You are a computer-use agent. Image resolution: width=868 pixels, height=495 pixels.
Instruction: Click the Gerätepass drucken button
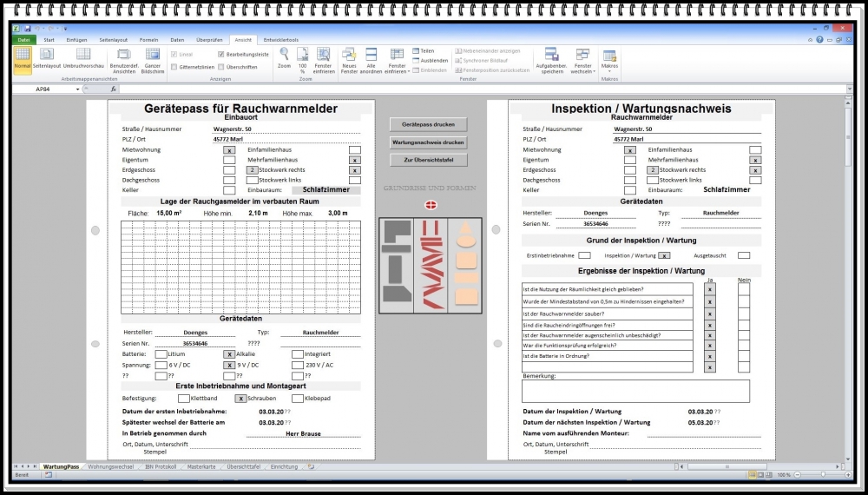pyautogui.click(x=429, y=124)
